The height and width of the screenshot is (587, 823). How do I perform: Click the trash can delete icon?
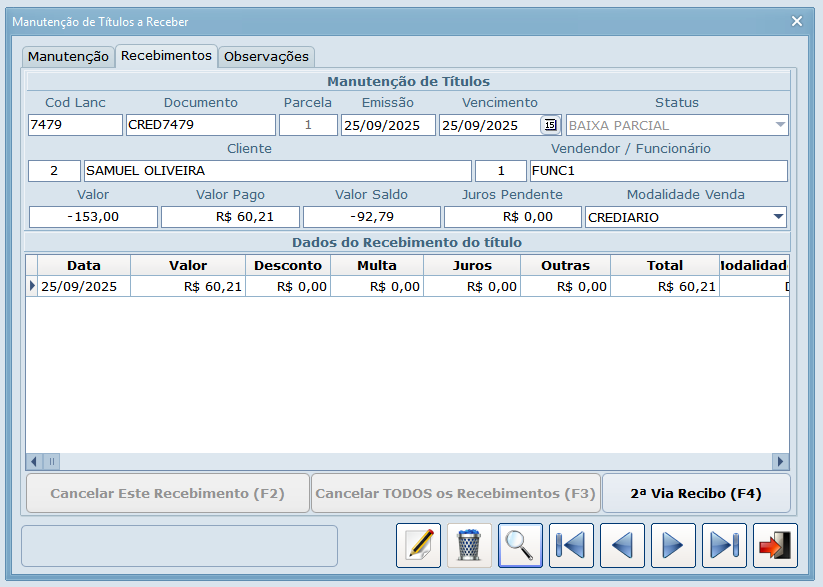(469, 545)
